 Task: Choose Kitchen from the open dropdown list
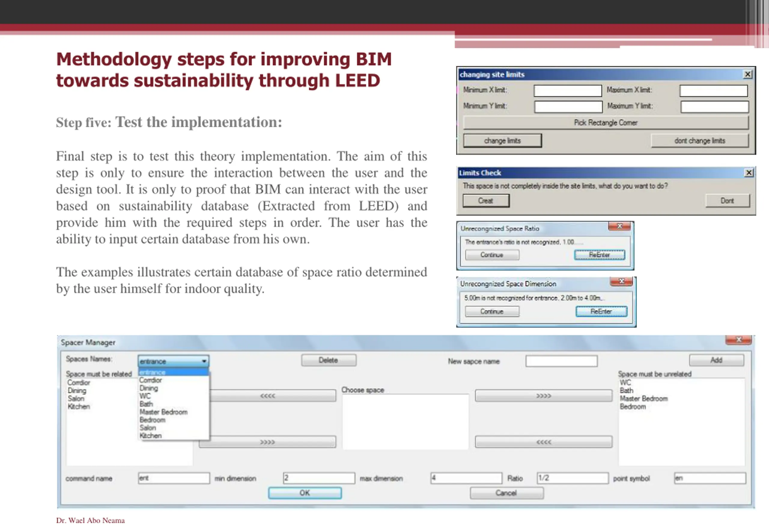click(x=150, y=436)
